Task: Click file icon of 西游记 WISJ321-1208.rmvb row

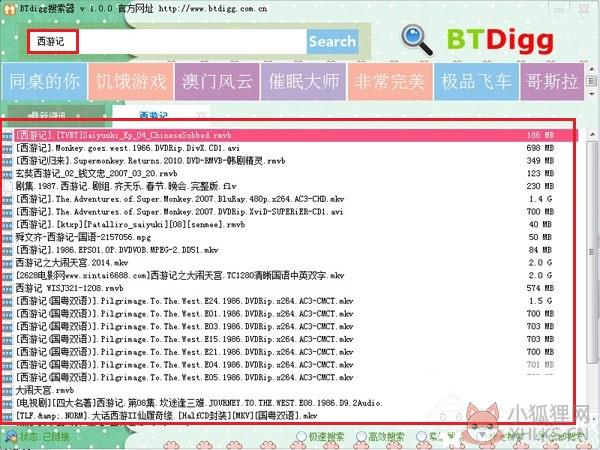Action: [7, 289]
